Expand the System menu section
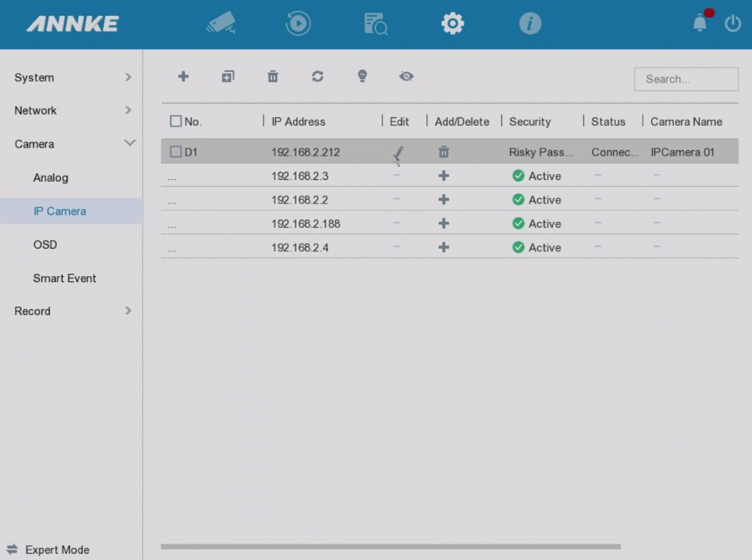The height and width of the screenshot is (560, 752). coord(71,77)
